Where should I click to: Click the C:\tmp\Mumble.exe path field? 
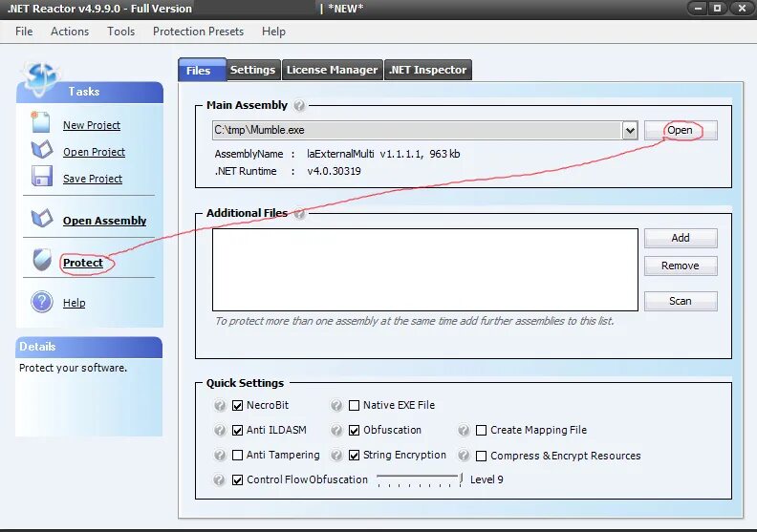click(x=417, y=130)
